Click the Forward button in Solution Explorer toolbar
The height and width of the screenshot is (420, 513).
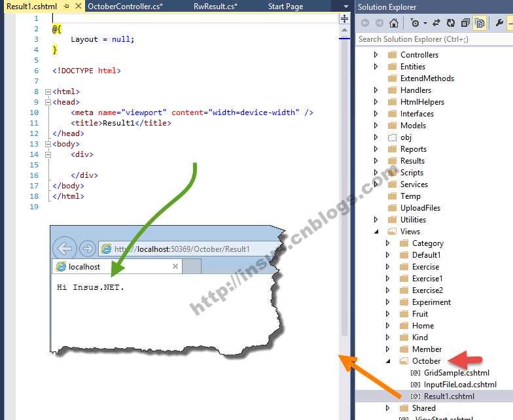click(380, 23)
